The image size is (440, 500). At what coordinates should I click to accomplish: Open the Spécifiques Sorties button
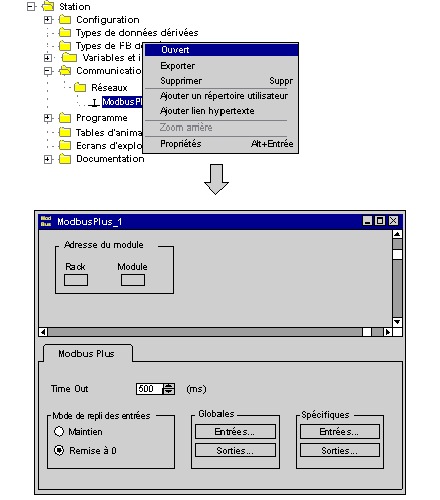[x=340, y=451]
